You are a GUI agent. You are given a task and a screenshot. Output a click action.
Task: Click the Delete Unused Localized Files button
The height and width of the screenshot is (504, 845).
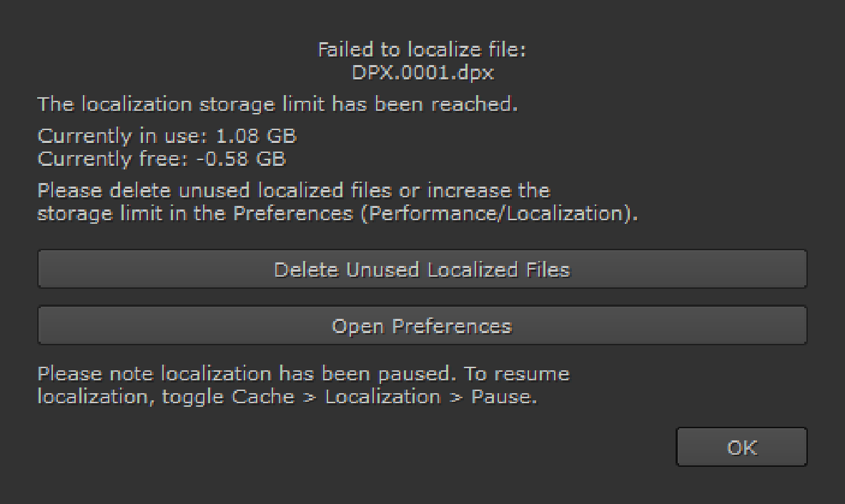tap(422, 270)
